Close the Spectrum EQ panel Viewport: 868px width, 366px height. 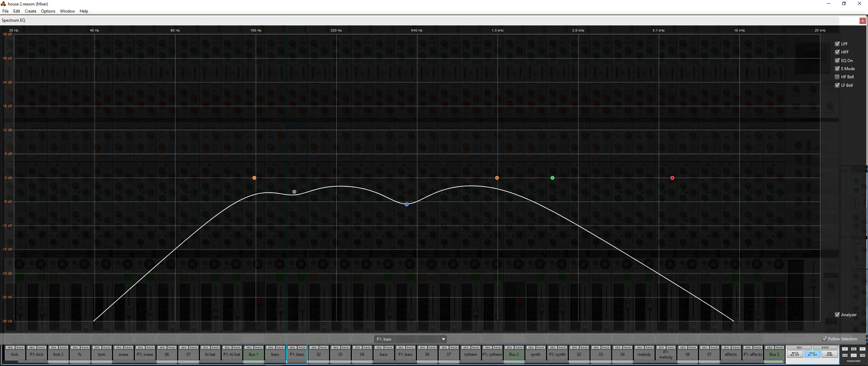click(x=863, y=21)
